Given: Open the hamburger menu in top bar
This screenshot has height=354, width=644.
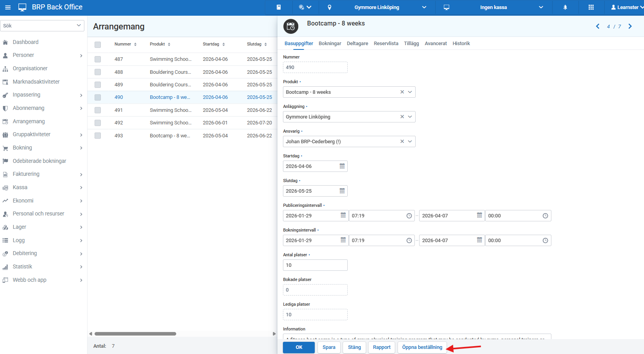Looking at the screenshot, I should click(x=8, y=7).
